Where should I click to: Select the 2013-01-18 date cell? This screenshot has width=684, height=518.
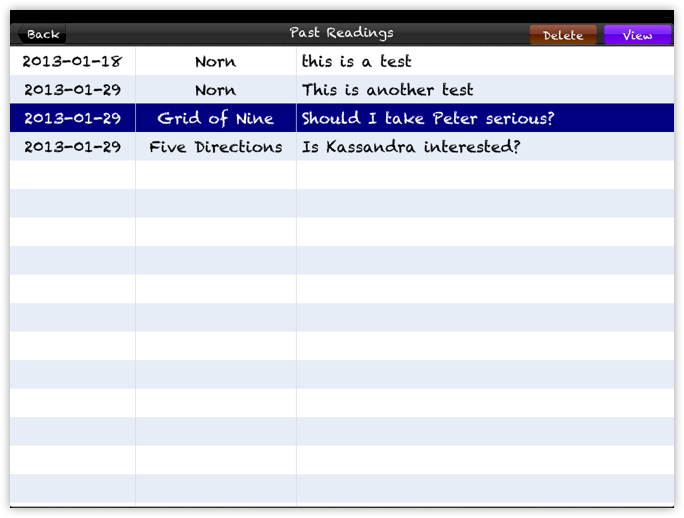click(x=71, y=61)
